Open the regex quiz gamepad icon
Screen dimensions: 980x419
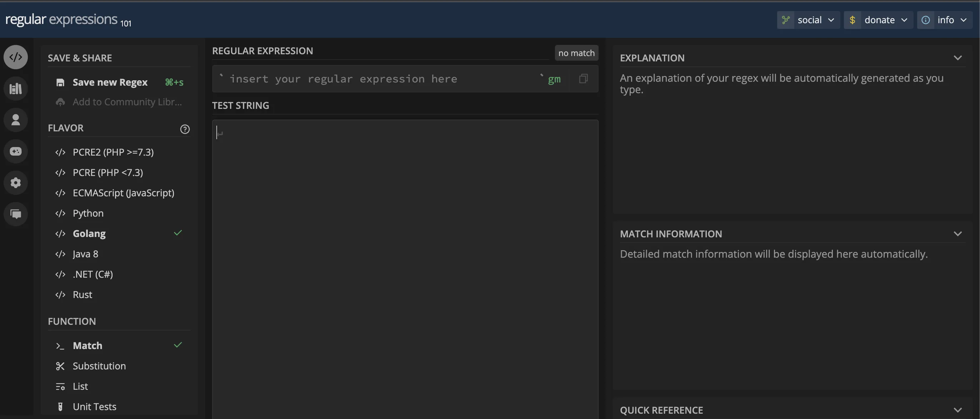(x=16, y=151)
